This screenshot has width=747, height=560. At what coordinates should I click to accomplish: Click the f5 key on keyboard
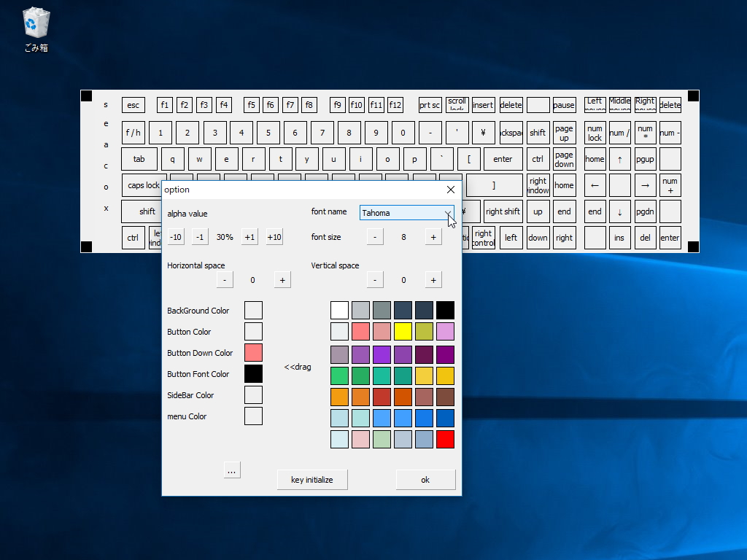pos(252,105)
